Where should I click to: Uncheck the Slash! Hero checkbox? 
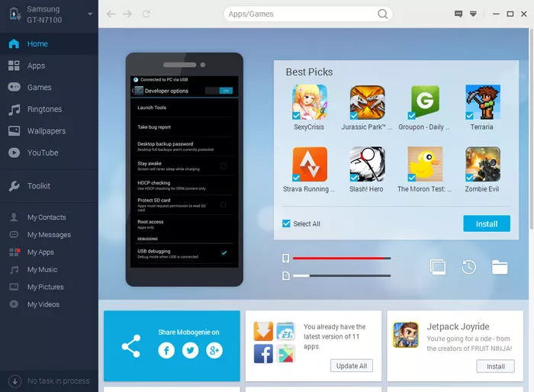point(354,178)
